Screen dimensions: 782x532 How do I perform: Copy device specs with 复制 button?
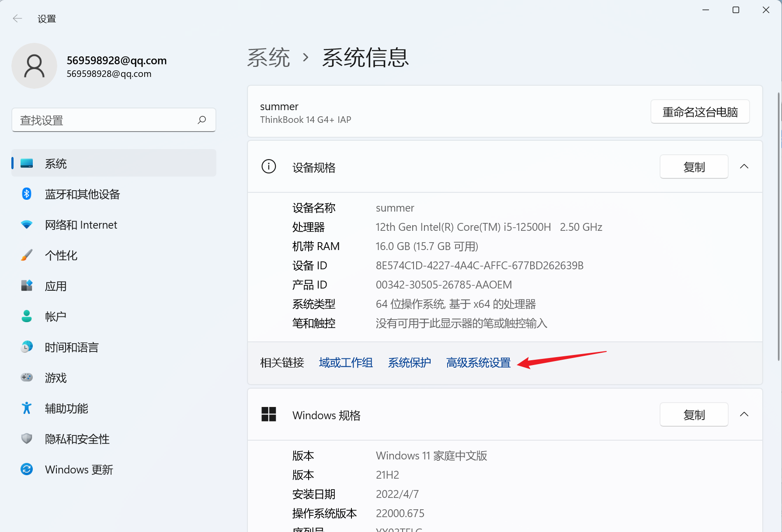694,167
